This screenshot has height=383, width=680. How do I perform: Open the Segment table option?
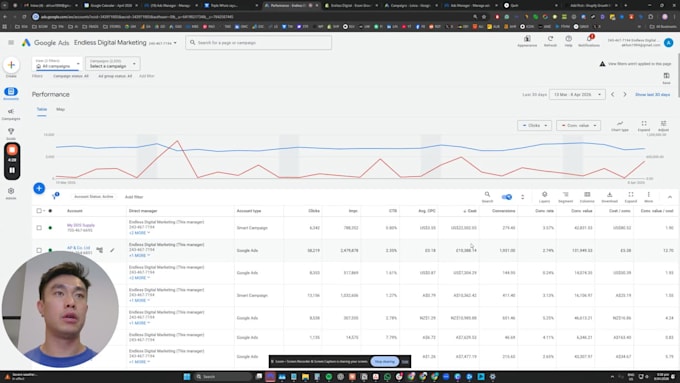point(565,197)
